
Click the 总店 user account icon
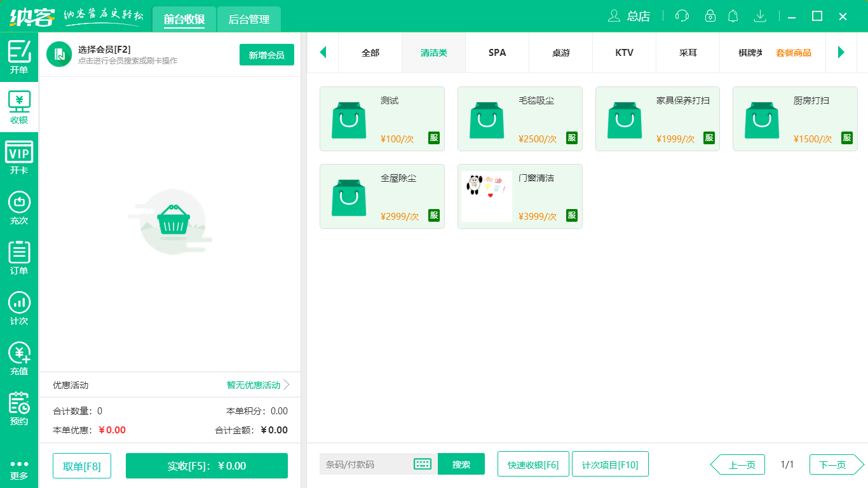pos(614,16)
